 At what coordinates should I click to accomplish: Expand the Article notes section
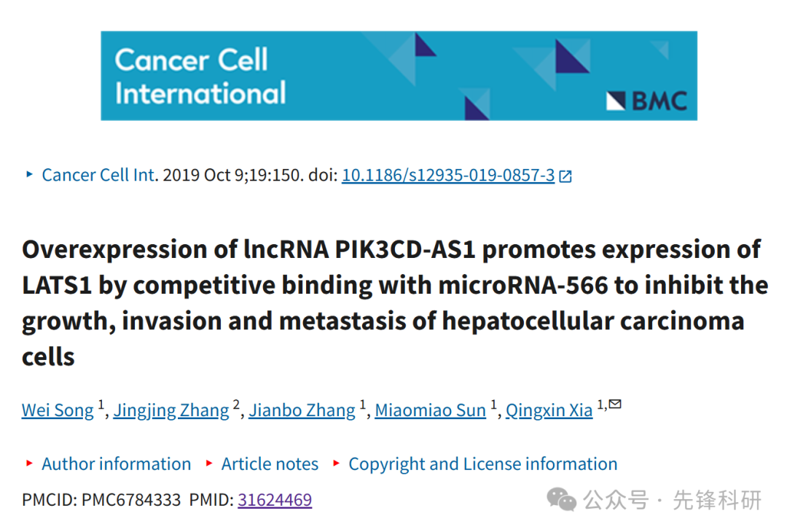click(x=270, y=463)
